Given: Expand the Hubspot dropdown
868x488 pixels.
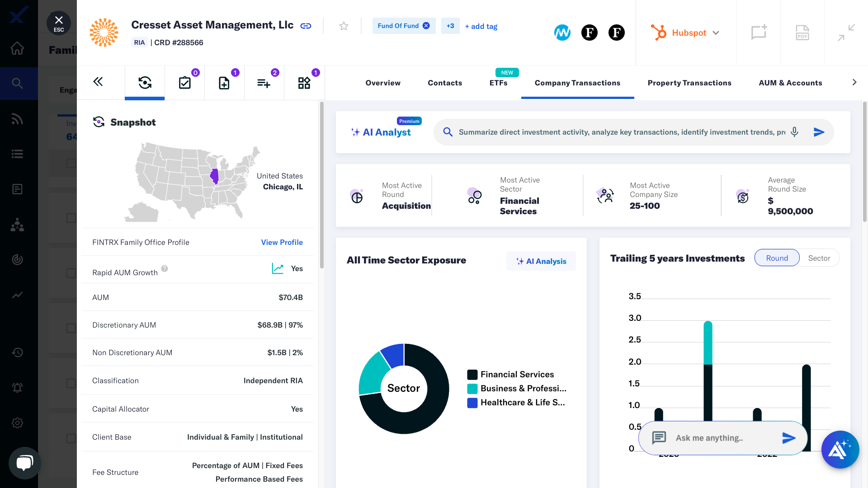Looking at the screenshot, I should [685, 33].
